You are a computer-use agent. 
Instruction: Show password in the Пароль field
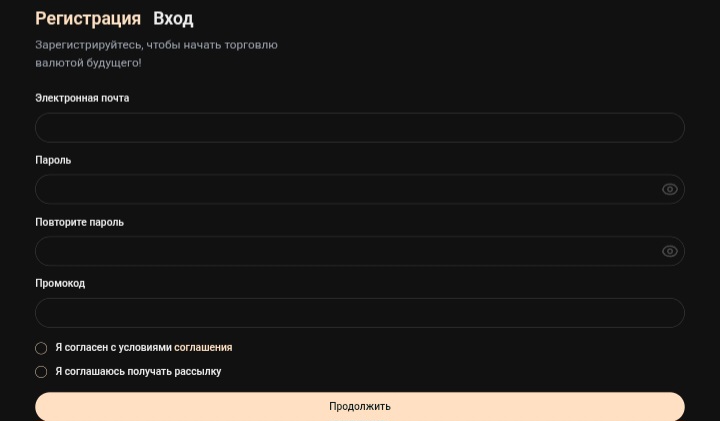coord(669,189)
